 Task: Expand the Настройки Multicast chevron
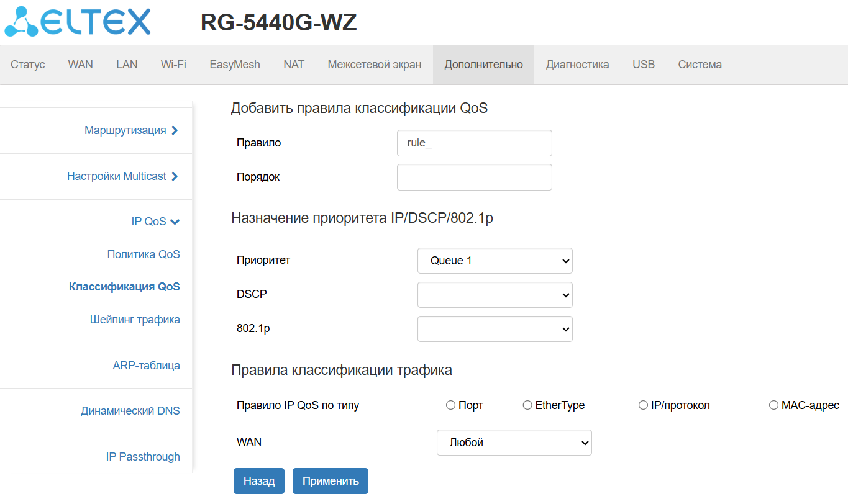[175, 176]
